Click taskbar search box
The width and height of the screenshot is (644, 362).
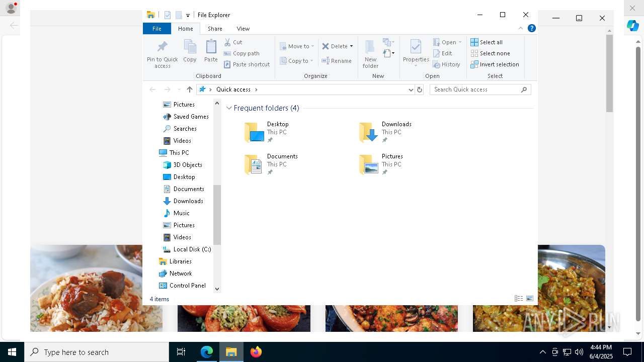[97, 352]
